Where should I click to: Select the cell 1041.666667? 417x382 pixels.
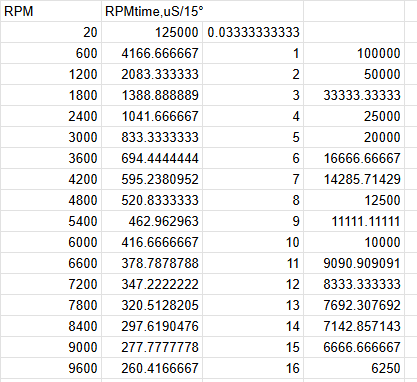click(x=152, y=116)
